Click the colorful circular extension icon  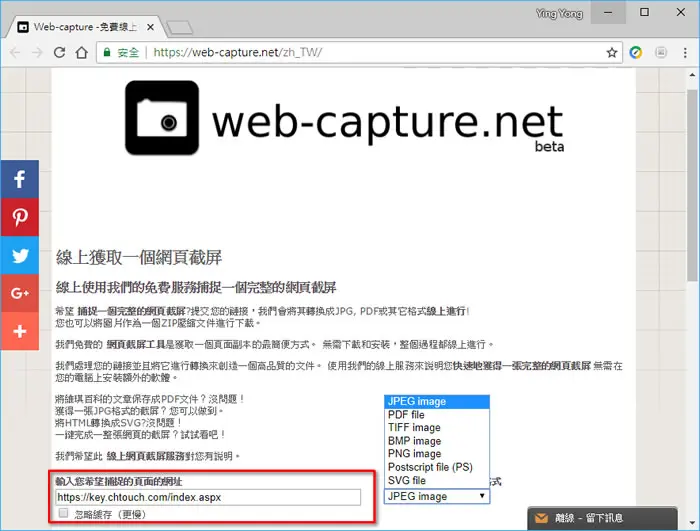click(636, 53)
